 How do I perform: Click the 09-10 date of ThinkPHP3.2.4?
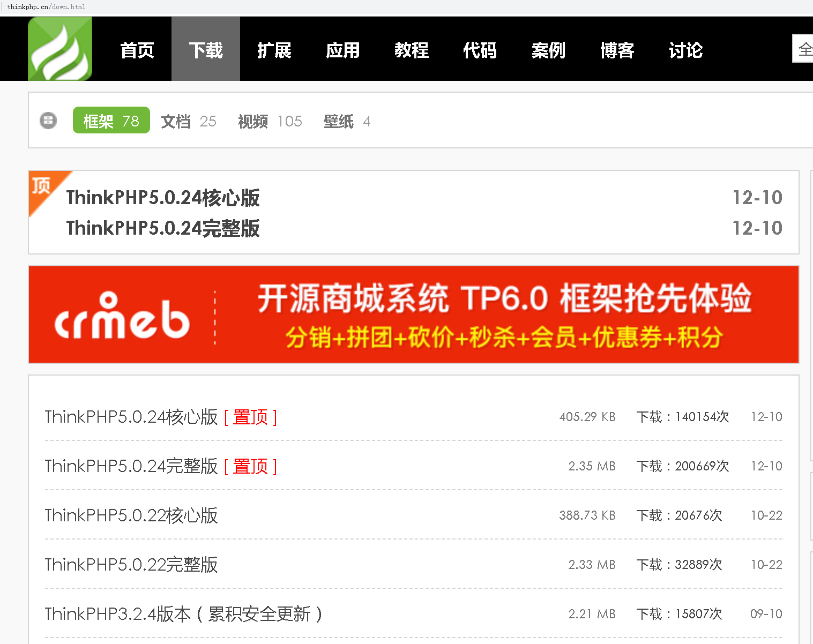[766, 614]
